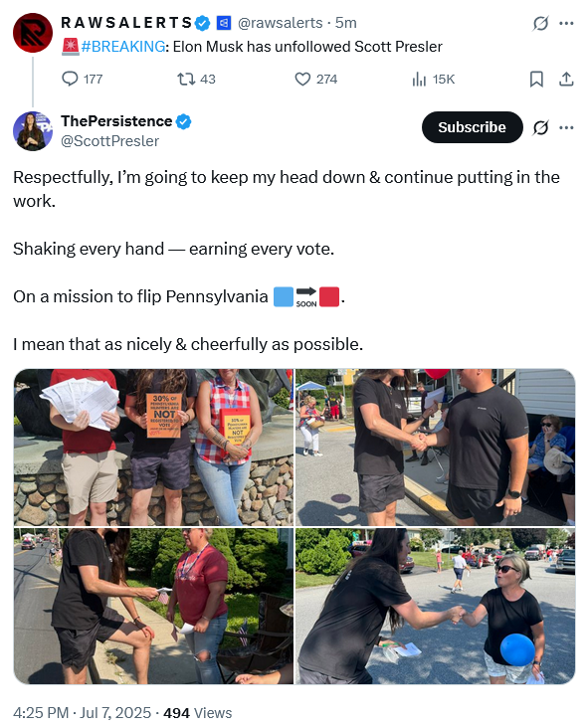Open the 4:25 PM Jul 7, 2025 timestamp
This screenshot has height=728, width=588.
click(83, 713)
